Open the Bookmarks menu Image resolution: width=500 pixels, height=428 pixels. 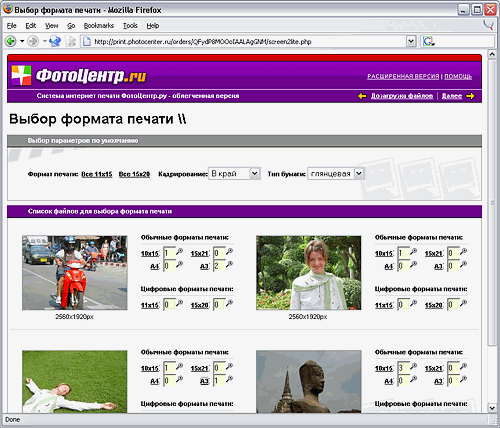tap(99, 26)
